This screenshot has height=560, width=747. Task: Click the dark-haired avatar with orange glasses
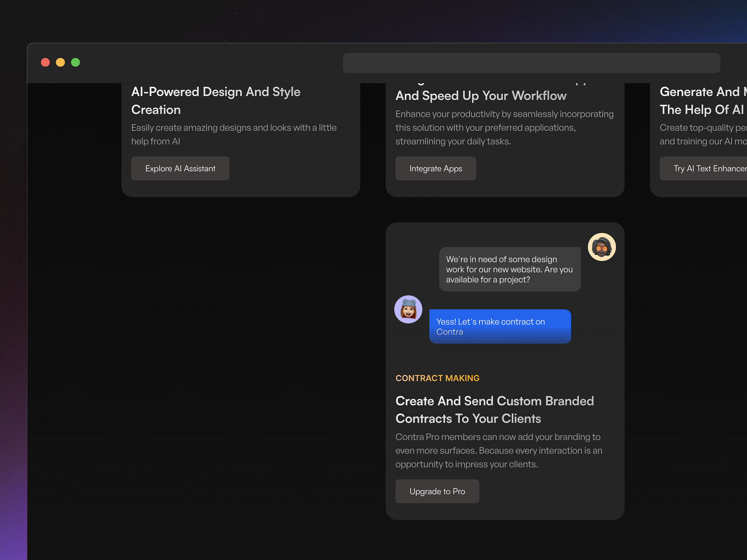[x=601, y=247]
